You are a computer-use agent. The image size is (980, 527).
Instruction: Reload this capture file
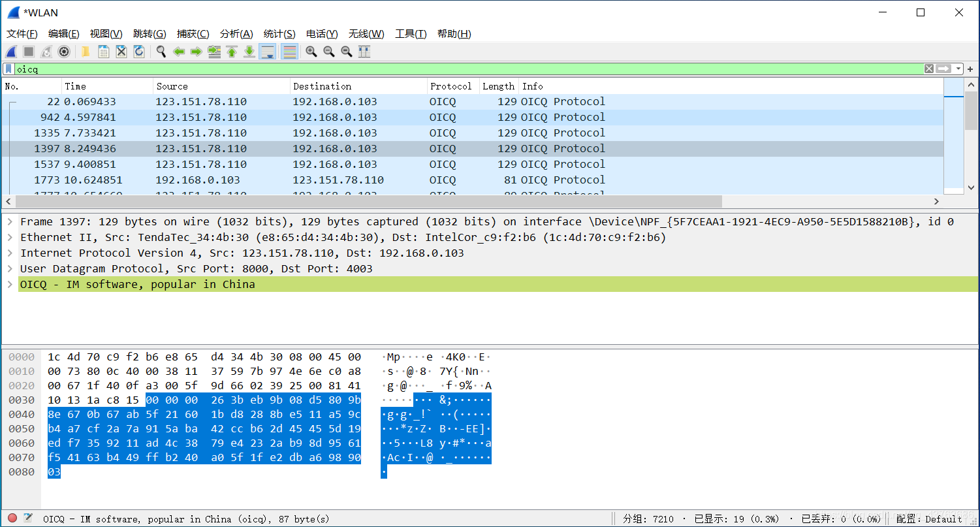[138, 52]
